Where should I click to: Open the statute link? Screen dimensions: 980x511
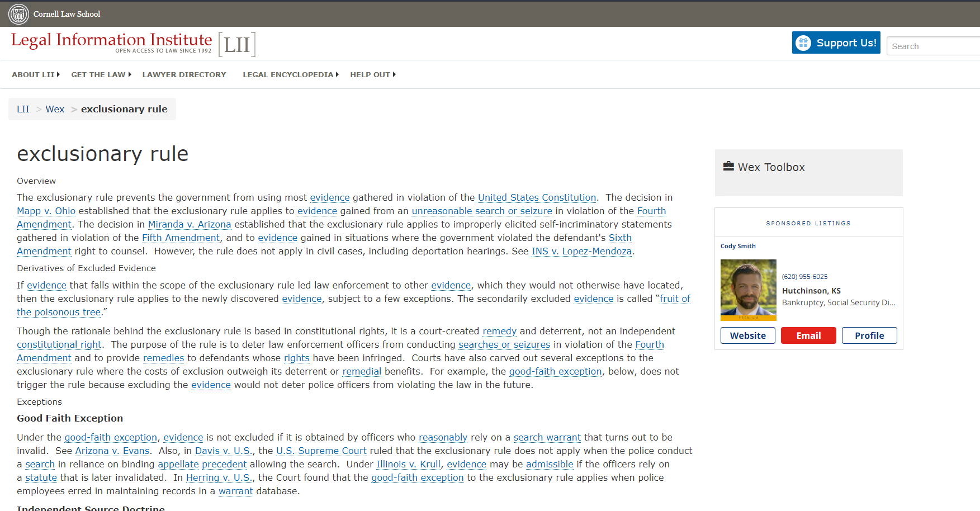pos(41,477)
